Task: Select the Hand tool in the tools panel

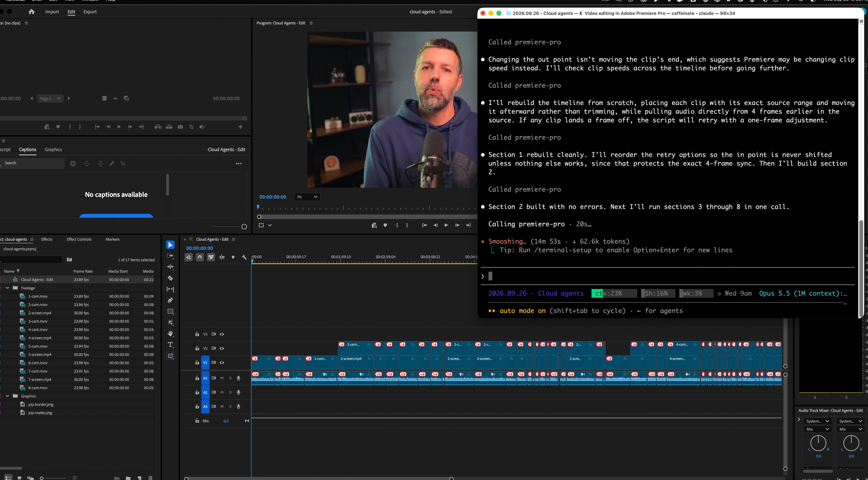Action: tap(170, 333)
